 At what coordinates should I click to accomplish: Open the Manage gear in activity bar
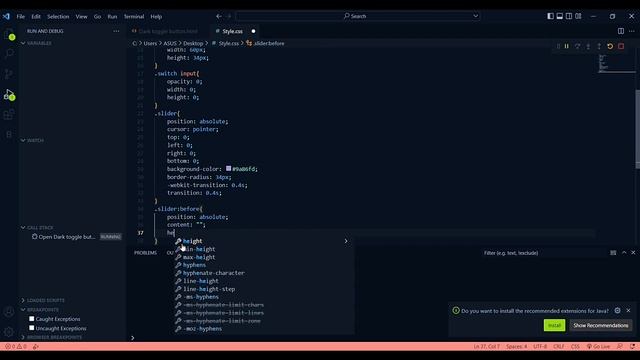tap(9, 332)
